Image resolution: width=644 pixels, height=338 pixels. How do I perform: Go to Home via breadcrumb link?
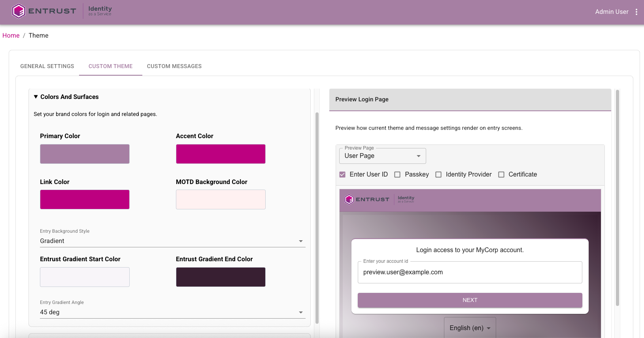[11, 36]
